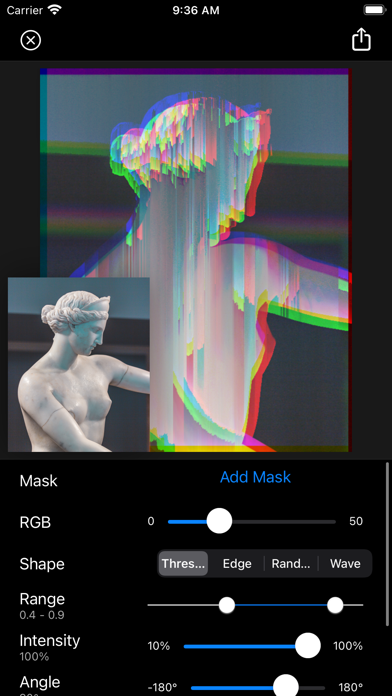Click the Range lower handle

(x=227, y=605)
